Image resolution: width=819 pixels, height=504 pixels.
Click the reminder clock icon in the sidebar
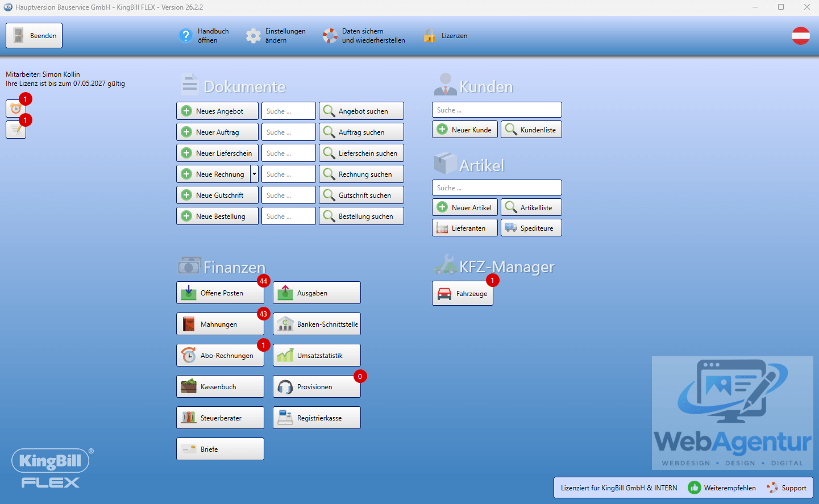click(16, 109)
